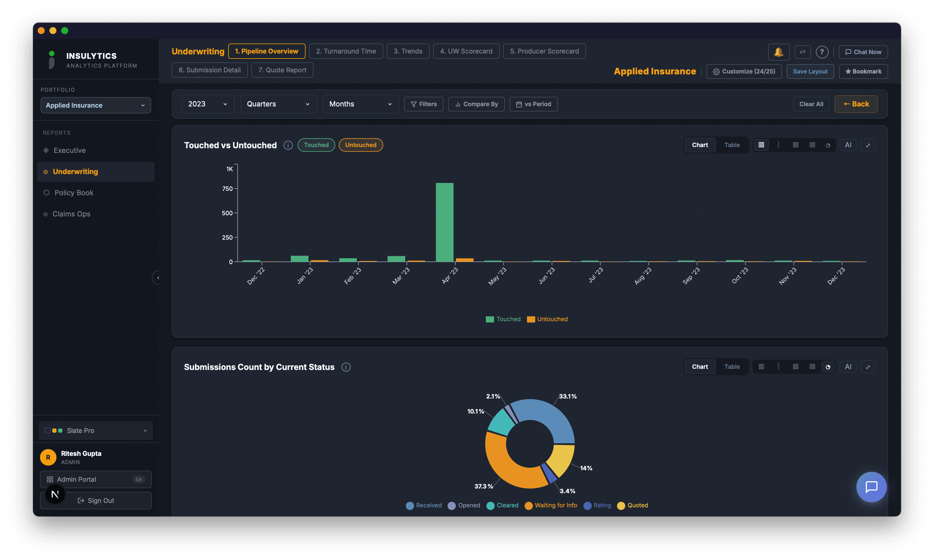Select pie chart type in Submissions Count panel

tap(828, 366)
